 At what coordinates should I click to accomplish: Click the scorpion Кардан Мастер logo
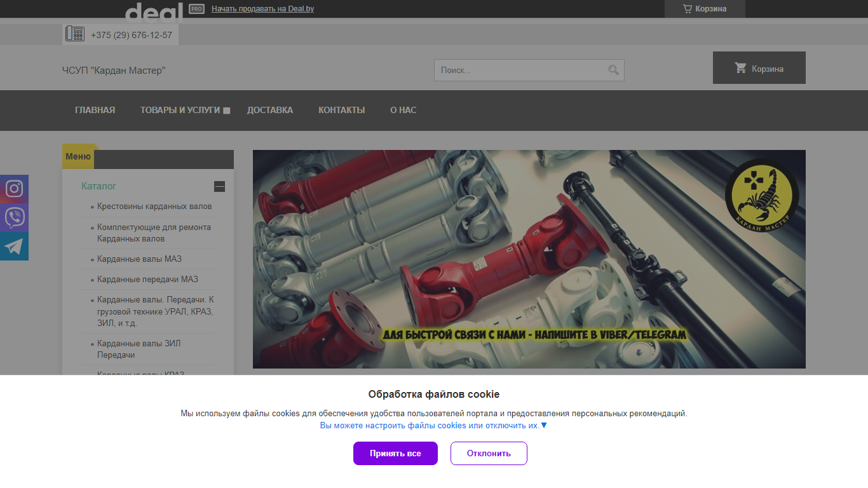point(762,196)
